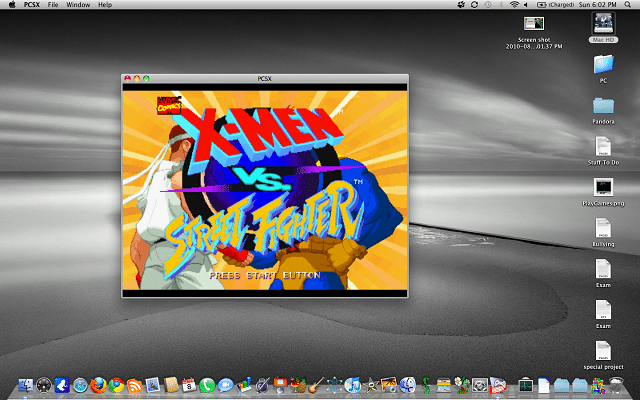Open Mail stamp icon in dock
This screenshot has height=400, width=640.
153,385
